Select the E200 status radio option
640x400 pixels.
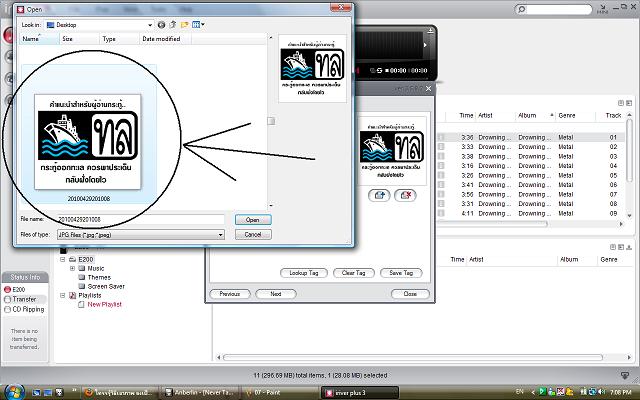pyautogui.click(x=8, y=288)
